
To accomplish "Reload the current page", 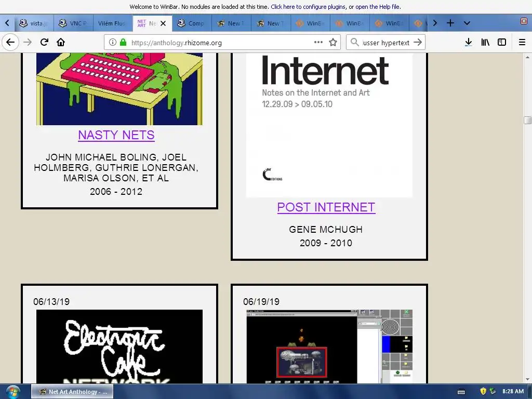I will 44,42.
